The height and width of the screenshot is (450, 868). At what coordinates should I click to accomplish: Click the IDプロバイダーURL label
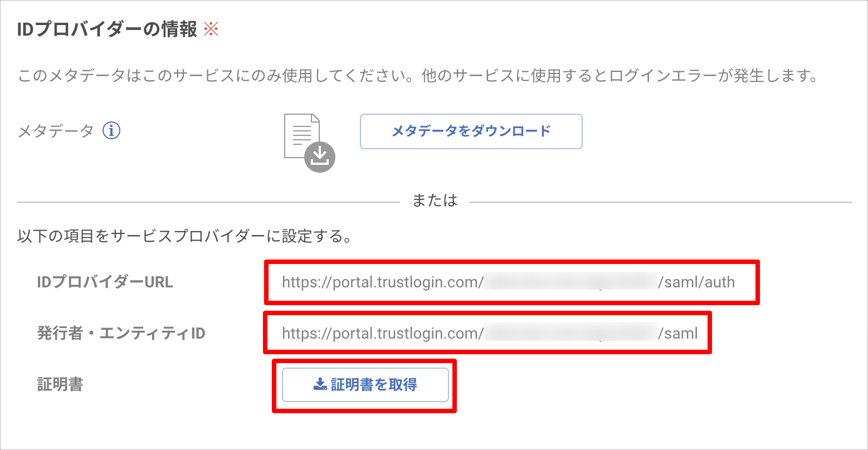(105, 282)
